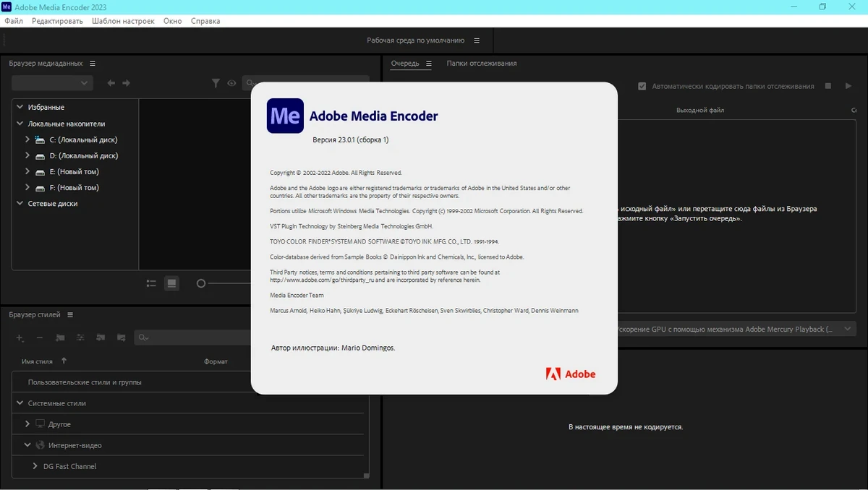Select the Очередь tab
The width and height of the screenshot is (868, 490).
tap(405, 64)
